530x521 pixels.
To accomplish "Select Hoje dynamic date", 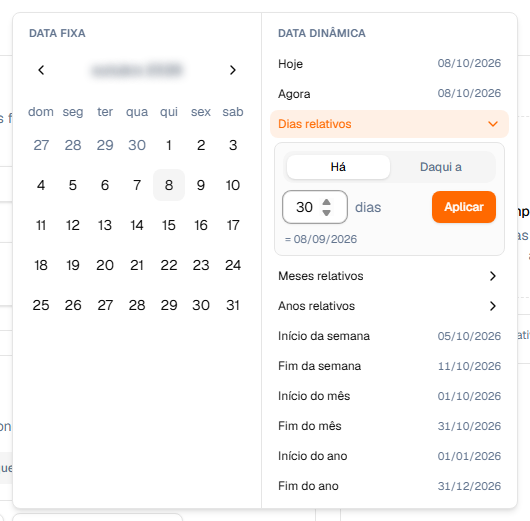I will [x=389, y=64].
